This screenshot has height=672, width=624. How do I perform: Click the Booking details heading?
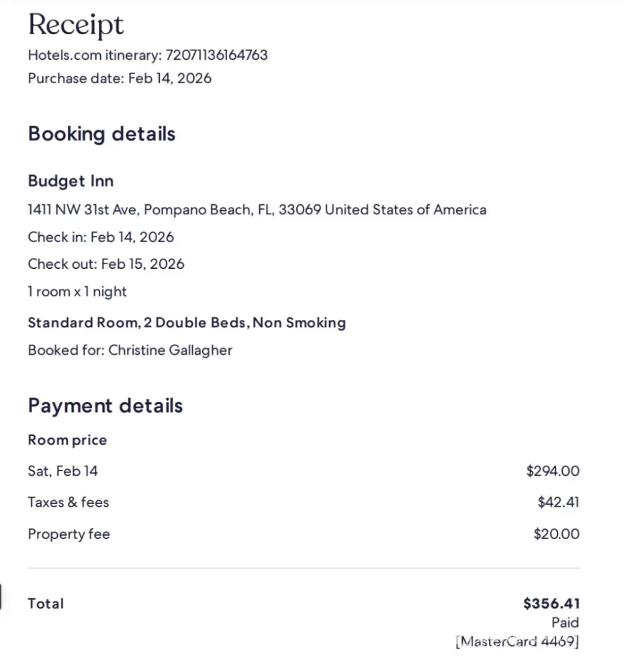coord(101,134)
